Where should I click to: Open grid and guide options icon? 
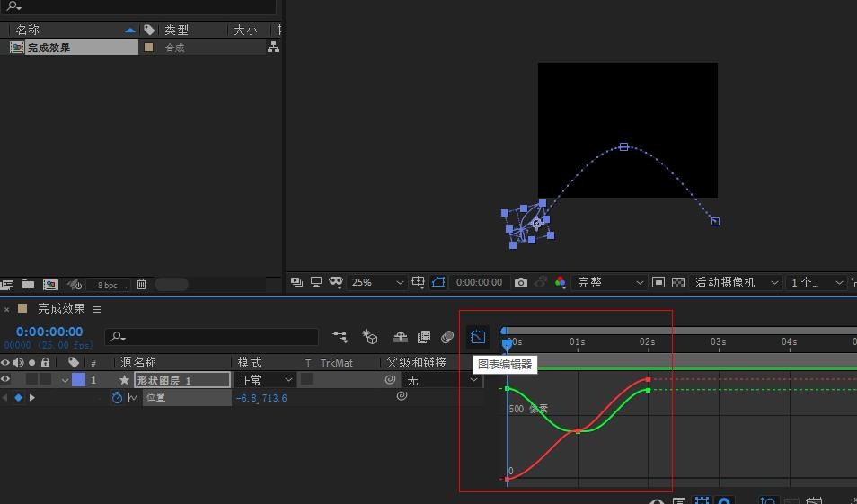(418, 282)
